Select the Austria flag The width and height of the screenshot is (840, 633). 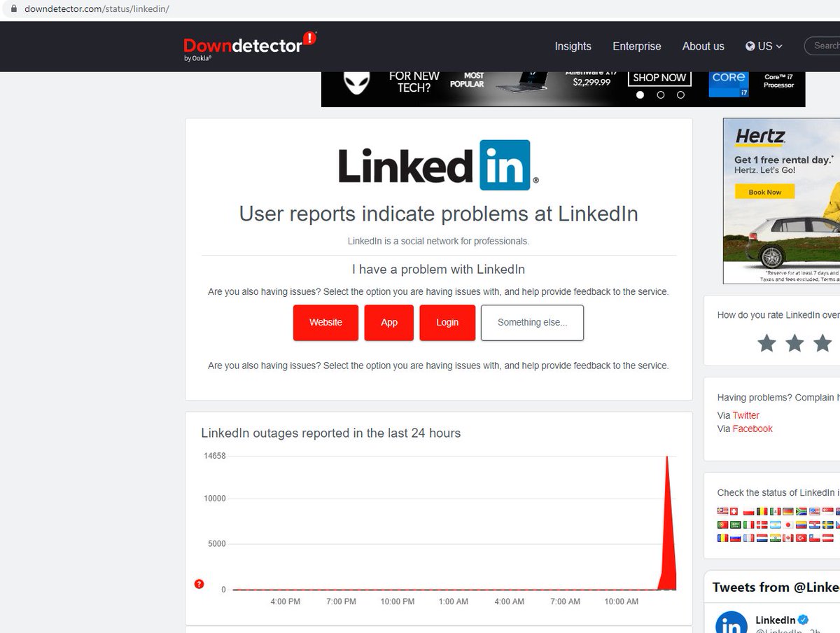pos(828,538)
